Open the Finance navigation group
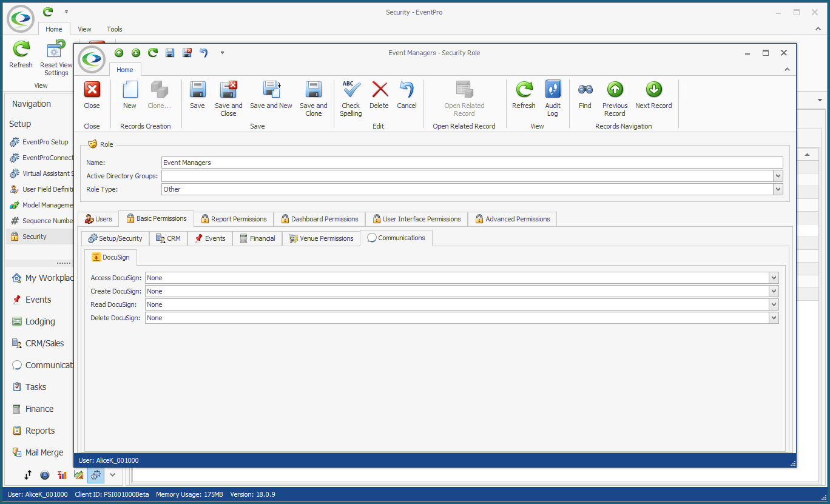This screenshot has height=504, width=830. tap(39, 409)
